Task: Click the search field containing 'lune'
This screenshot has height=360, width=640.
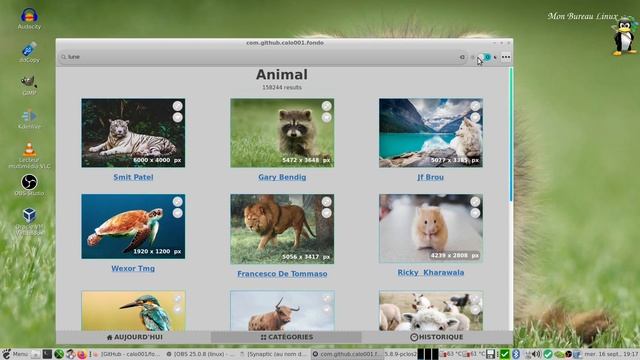Action: 261,57
